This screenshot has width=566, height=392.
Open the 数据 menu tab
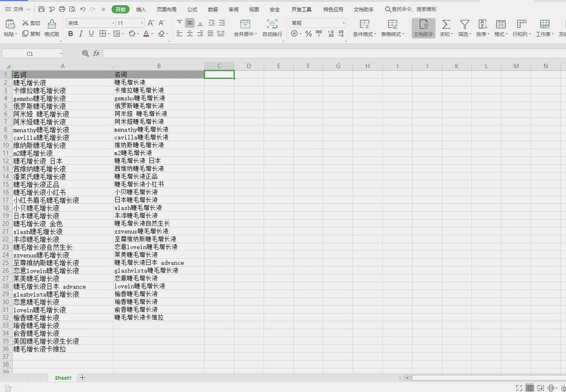[x=212, y=9]
